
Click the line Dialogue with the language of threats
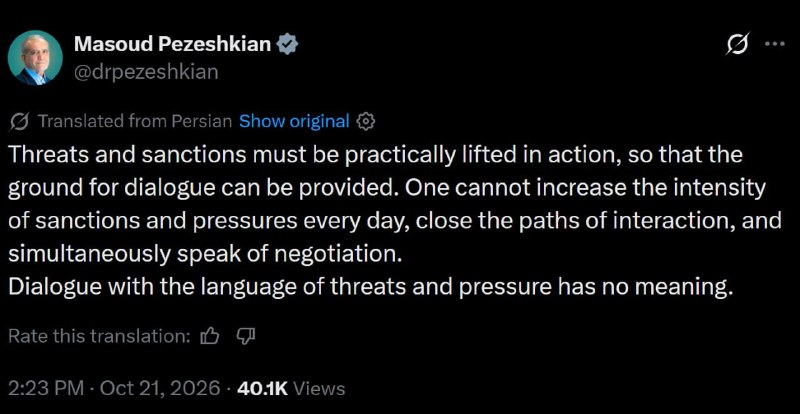370,287
